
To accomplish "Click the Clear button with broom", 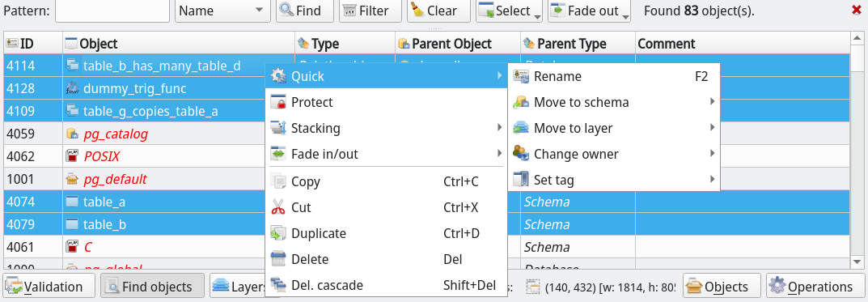I will [x=438, y=11].
